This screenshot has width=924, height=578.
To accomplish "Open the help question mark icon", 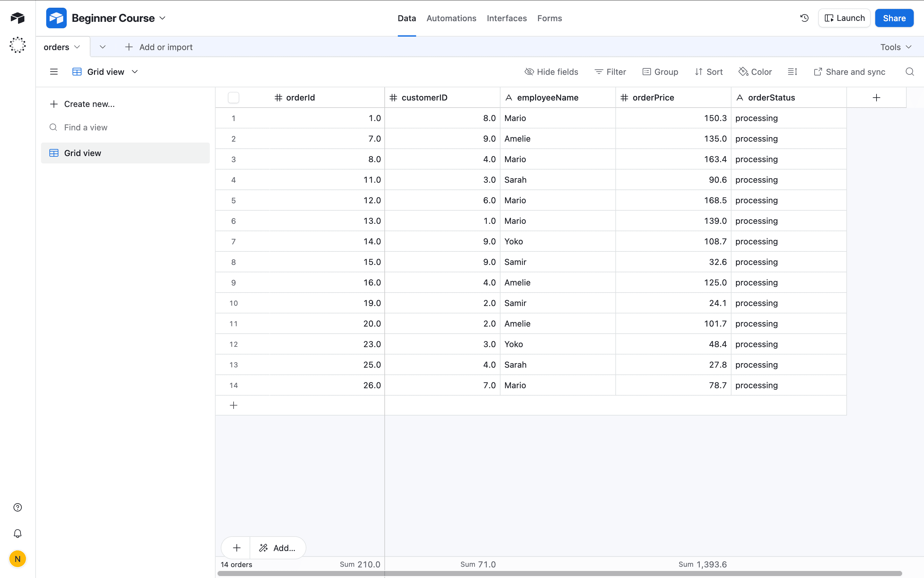I will tap(18, 507).
